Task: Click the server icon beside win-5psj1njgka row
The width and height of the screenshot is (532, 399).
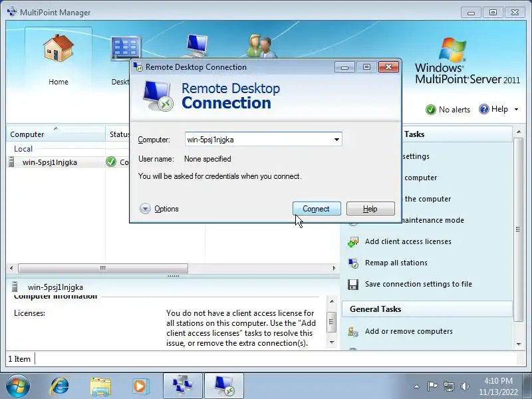Action: pos(11,162)
